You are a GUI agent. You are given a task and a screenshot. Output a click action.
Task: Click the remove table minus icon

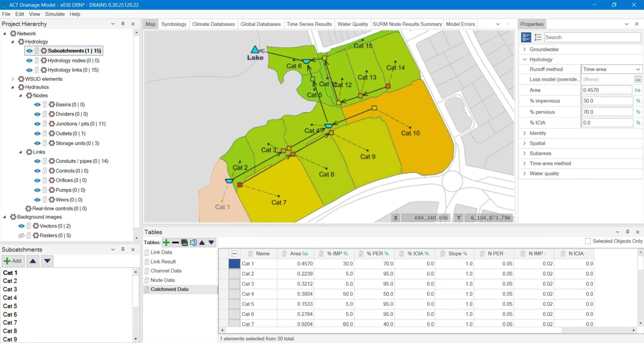(175, 243)
